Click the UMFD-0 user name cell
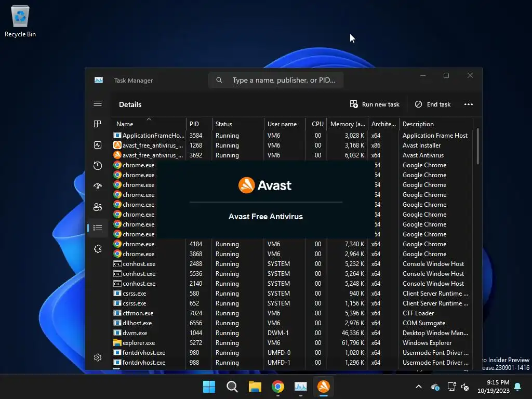 [279, 353]
